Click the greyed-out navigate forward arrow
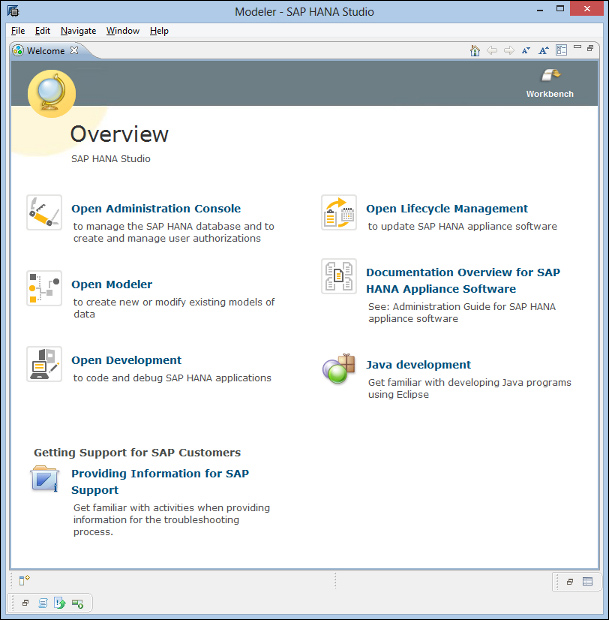The height and width of the screenshot is (620, 609). (x=509, y=51)
